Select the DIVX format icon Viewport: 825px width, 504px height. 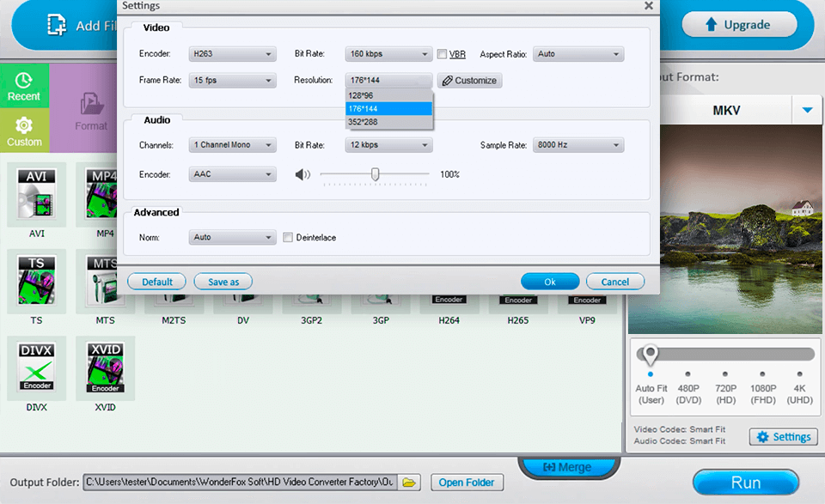click(36, 369)
